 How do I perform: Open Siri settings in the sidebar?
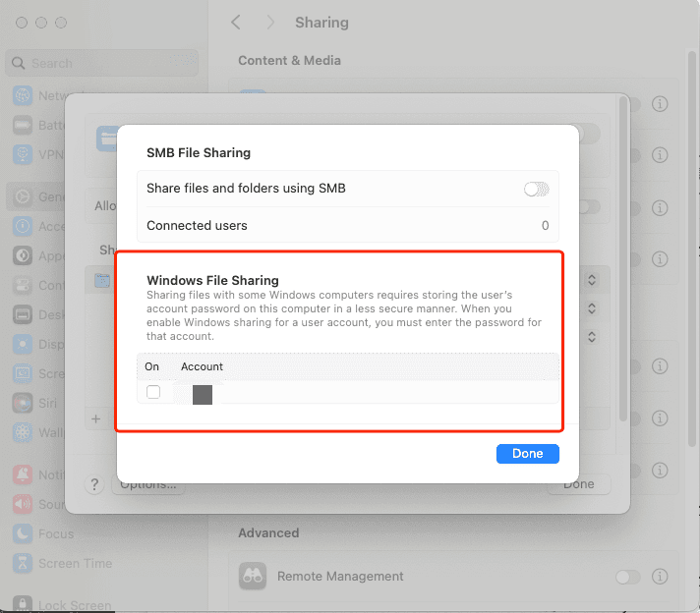point(34,403)
